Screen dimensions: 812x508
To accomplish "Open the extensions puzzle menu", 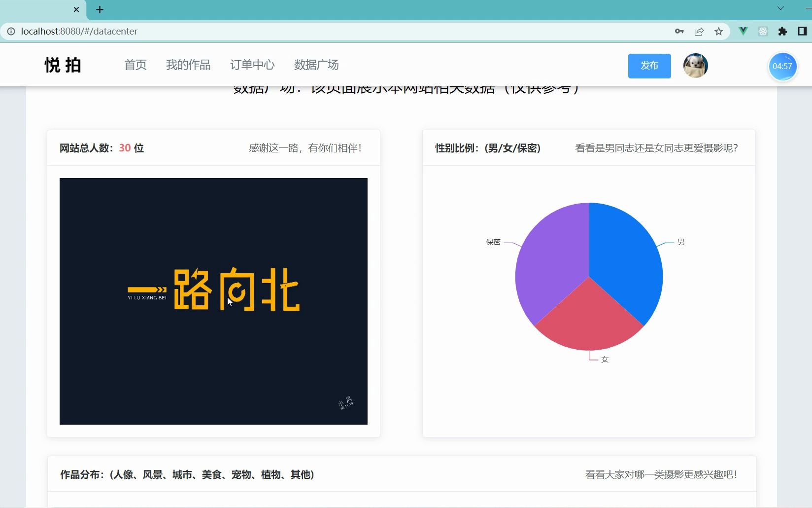I will [782, 31].
